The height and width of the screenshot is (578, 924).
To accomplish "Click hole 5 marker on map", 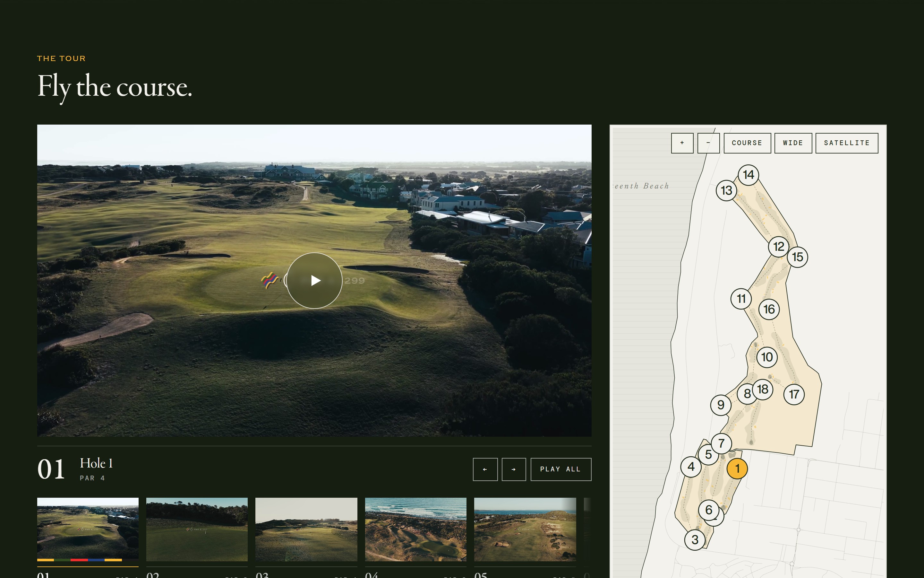I will (708, 454).
